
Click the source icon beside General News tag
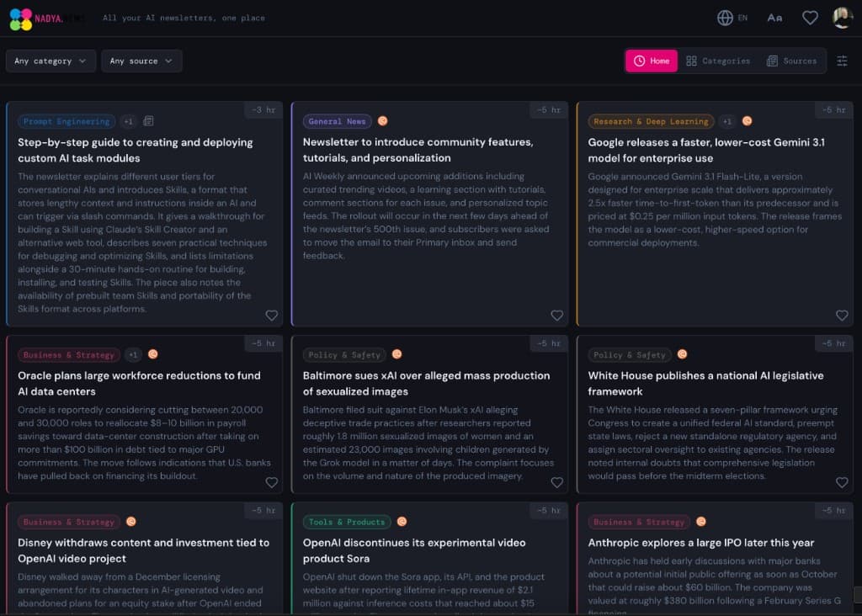click(x=382, y=121)
